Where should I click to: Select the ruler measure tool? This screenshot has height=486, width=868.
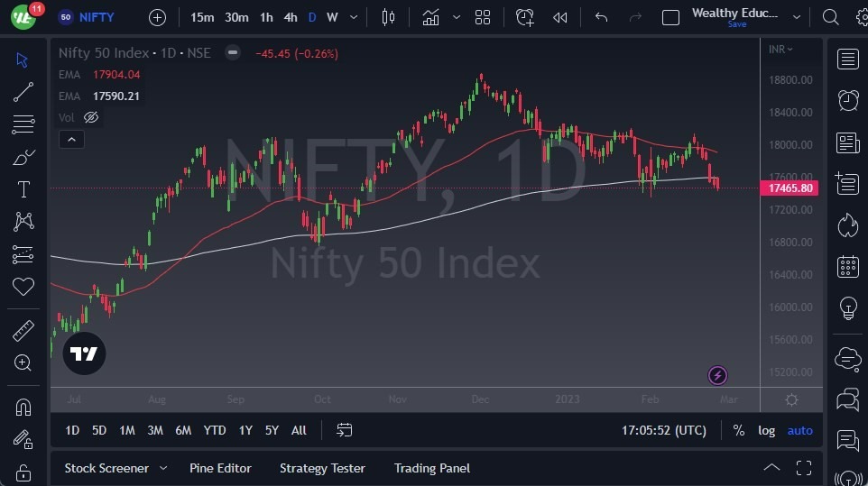point(23,331)
